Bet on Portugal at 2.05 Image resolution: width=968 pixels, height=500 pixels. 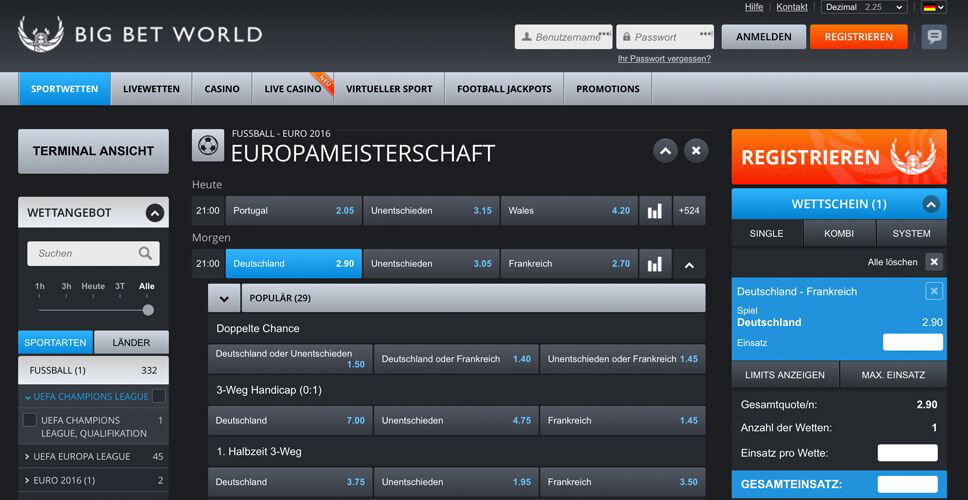point(294,210)
